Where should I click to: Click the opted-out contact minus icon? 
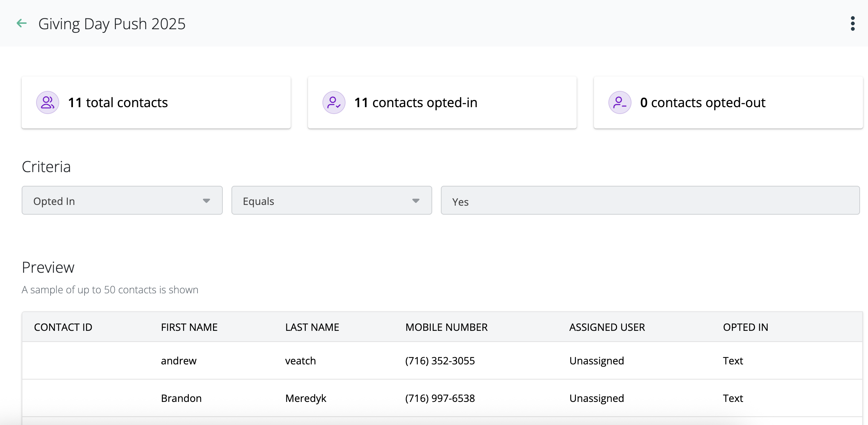point(620,102)
